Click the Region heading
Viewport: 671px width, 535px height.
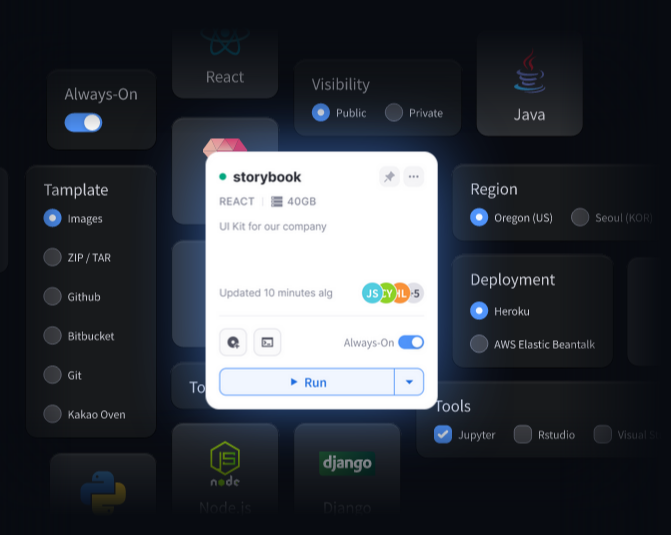tap(494, 189)
